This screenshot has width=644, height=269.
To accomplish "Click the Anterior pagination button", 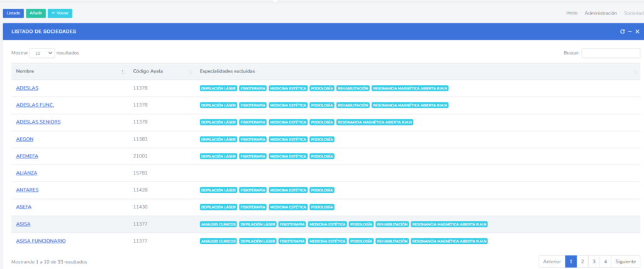I will click(x=552, y=261).
